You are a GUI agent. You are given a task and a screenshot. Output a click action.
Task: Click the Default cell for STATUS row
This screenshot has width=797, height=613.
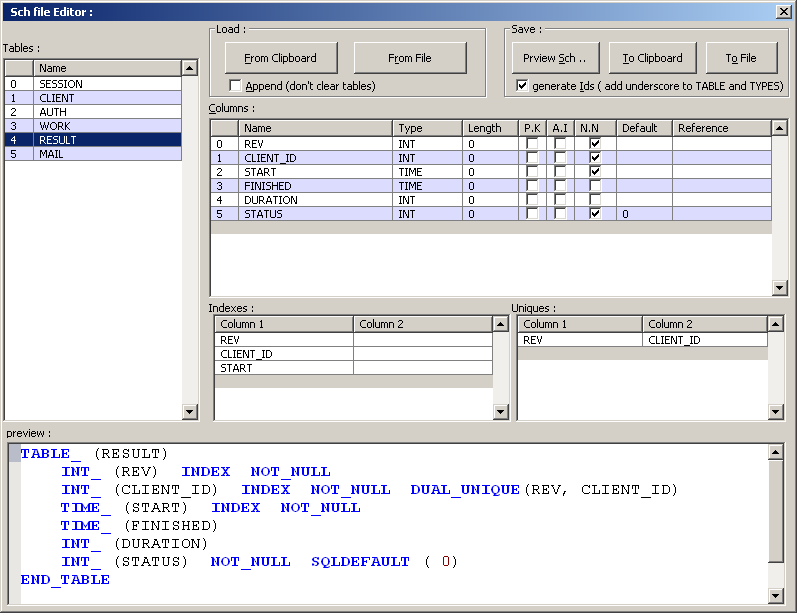coord(643,214)
